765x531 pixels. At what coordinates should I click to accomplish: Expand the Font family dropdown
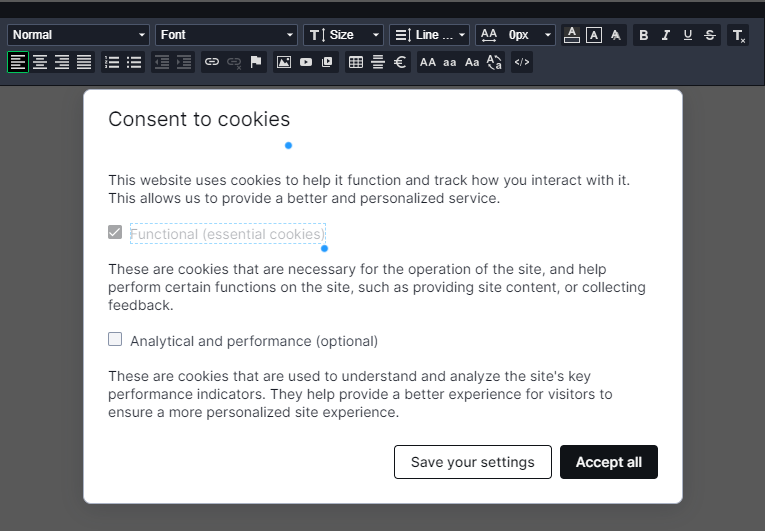coord(227,35)
